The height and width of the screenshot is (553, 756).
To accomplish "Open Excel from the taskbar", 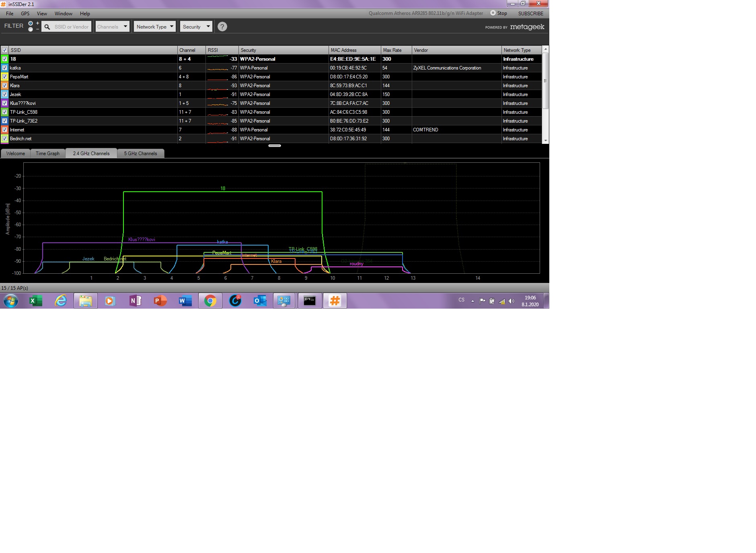I will click(x=36, y=301).
